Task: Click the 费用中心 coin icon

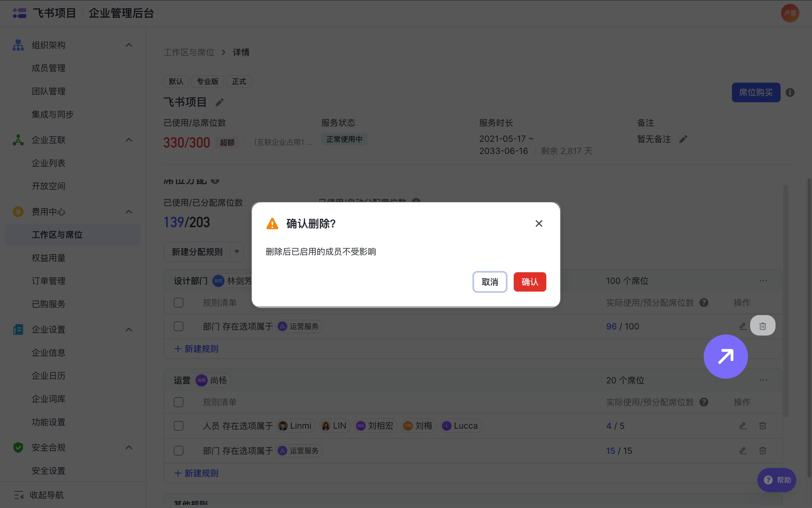Action: (x=18, y=212)
